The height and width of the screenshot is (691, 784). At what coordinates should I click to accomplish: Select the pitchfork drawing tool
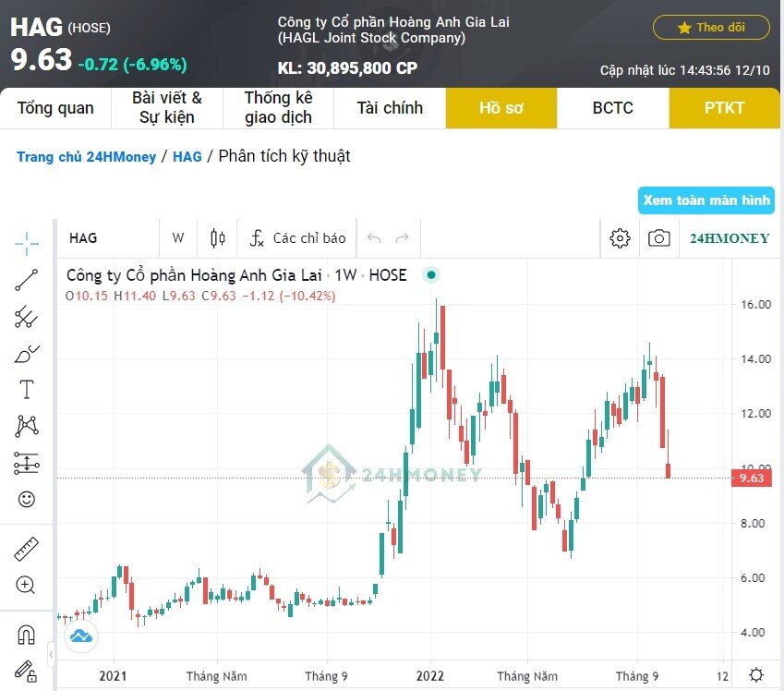click(27, 317)
